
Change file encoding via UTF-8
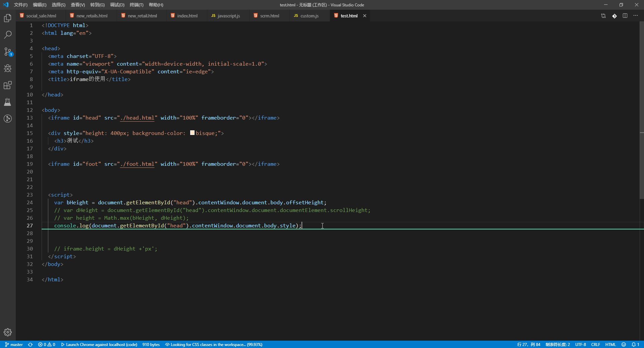[581, 344]
